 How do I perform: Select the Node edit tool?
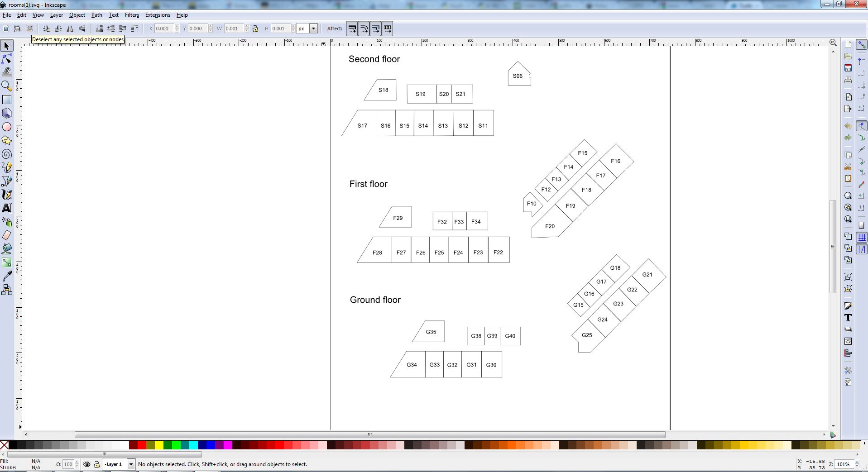(x=7, y=59)
